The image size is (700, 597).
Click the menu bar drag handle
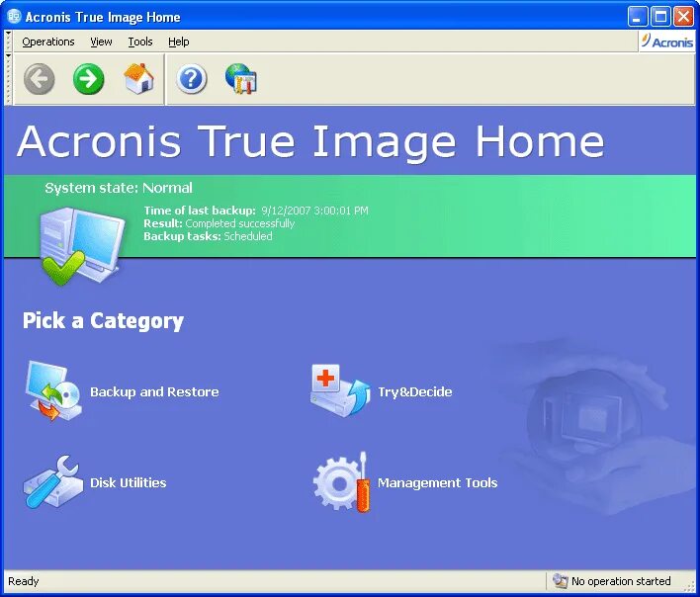9,42
